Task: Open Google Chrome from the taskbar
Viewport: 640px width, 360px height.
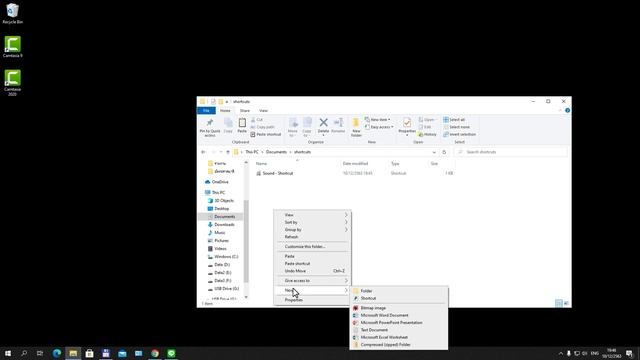Action: tap(155, 353)
